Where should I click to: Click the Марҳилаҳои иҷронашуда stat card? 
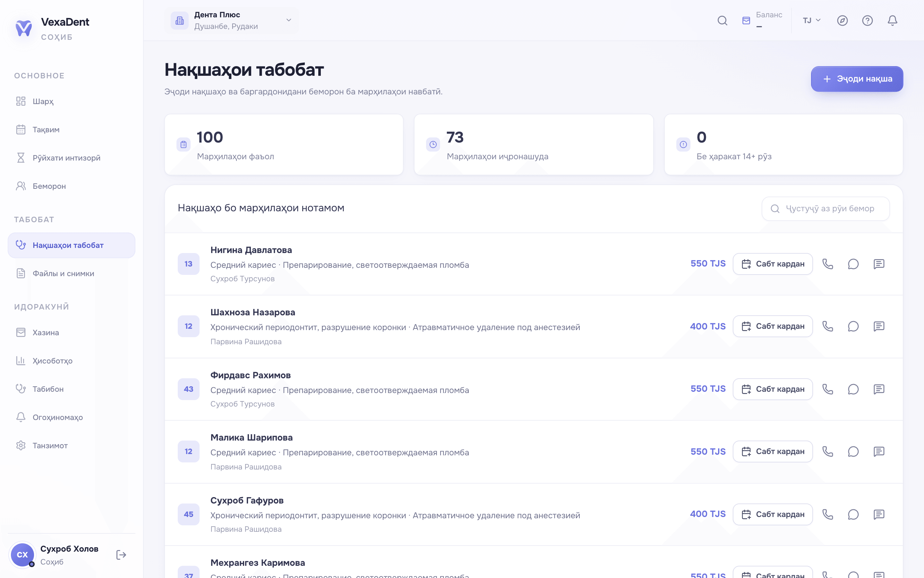pyautogui.click(x=534, y=144)
